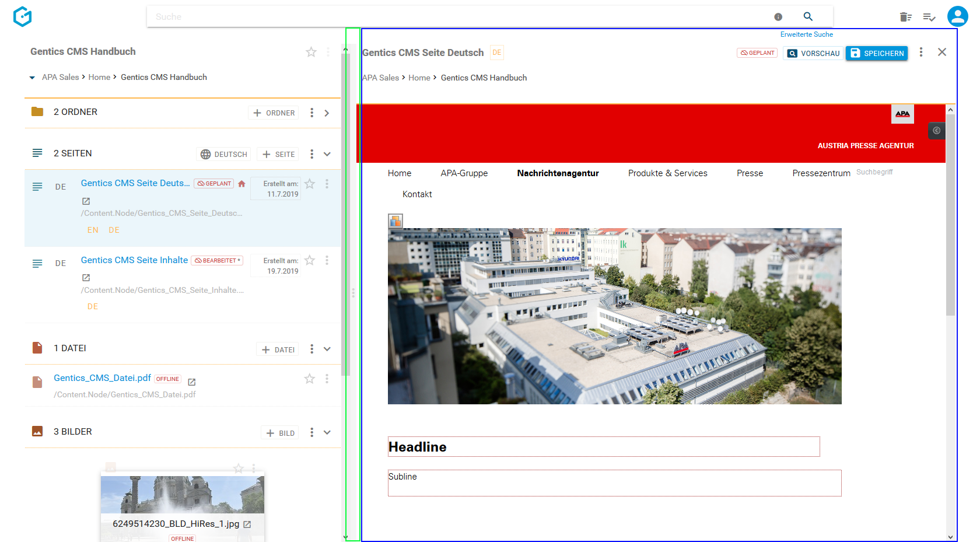Image resolution: width=980 pixels, height=542 pixels.
Task: Click the home start-page icon on Seite Deutsch
Action: tap(242, 184)
